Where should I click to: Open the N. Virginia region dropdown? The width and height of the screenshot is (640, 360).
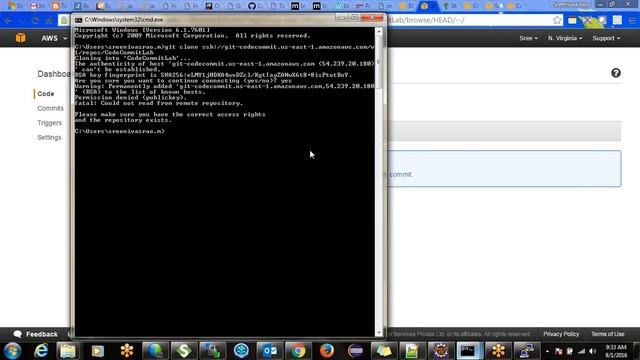point(565,38)
